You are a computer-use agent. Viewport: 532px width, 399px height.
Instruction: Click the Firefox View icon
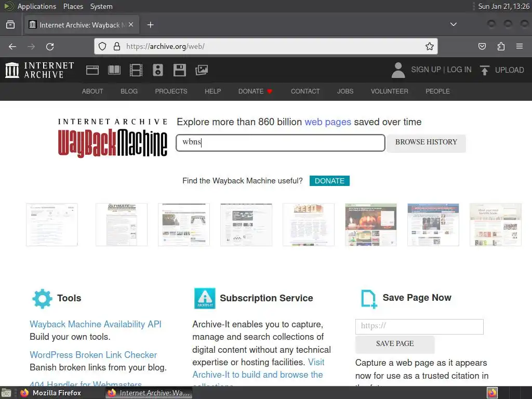click(10, 24)
